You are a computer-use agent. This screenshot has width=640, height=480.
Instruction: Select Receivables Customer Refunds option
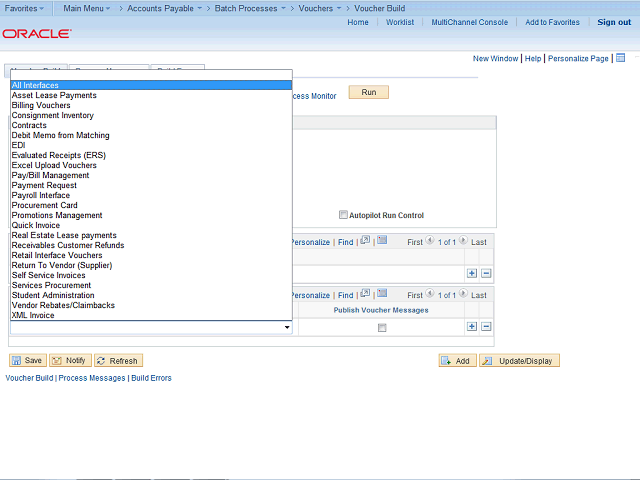(x=151, y=245)
